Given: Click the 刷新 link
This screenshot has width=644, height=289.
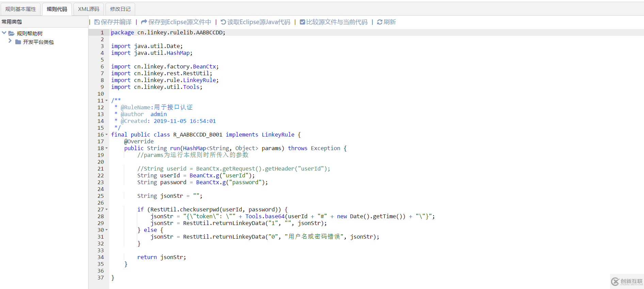Looking at the screenshot, I should point(390,22).
